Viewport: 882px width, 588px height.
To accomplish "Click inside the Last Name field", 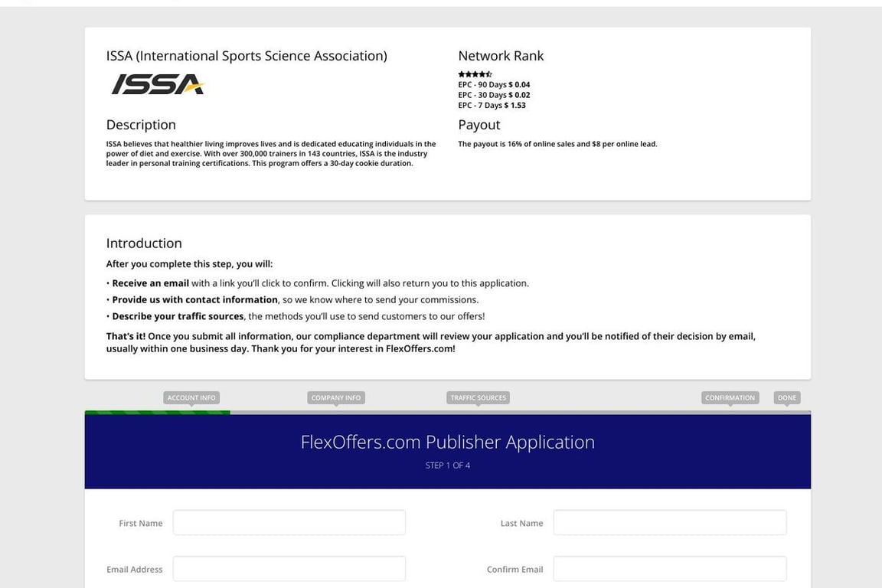I will pos(669,522).
